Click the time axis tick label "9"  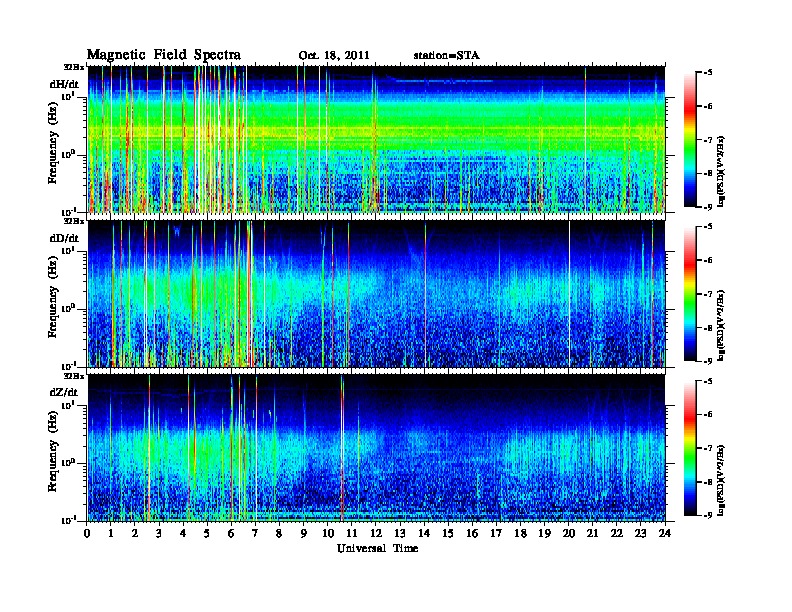[304, 533]
